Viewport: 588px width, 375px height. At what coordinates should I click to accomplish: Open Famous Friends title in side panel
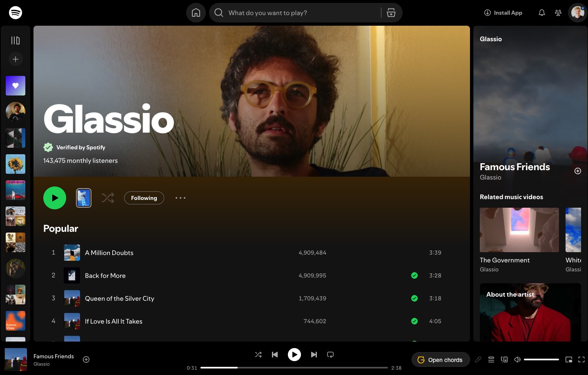click(x=515, y=167)
